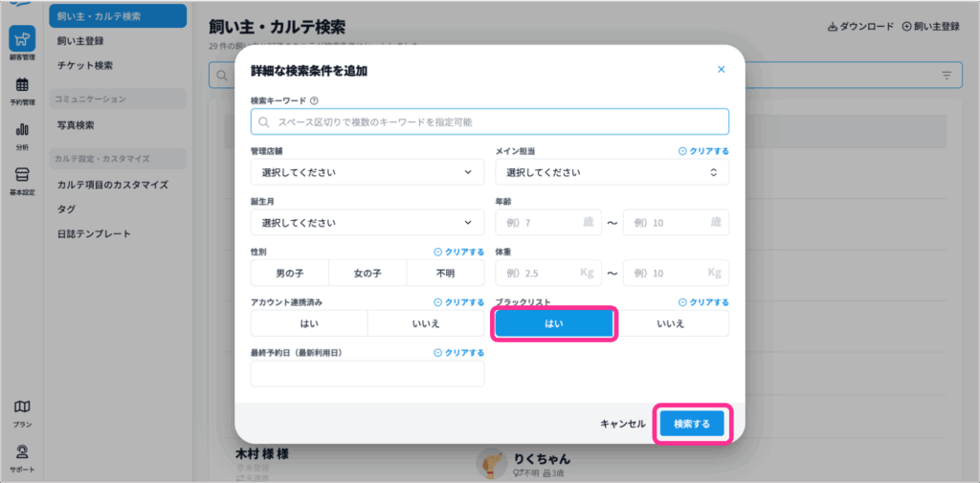The height and width of the screenshot is (483, 980).
Task: Expand the 管理店舗 dropdown
Action: (367, 172)
